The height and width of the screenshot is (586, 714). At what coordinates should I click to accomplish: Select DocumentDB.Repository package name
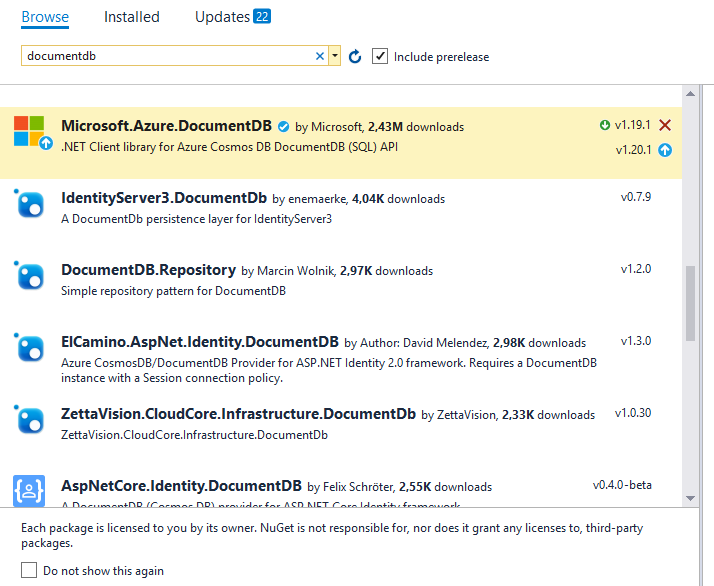click(148, 270)
